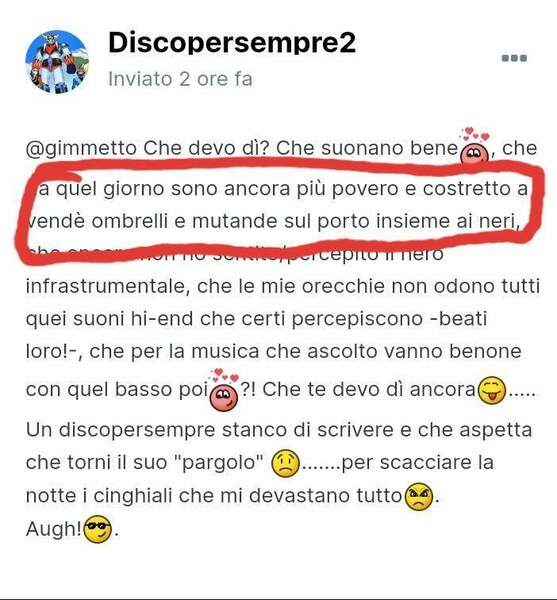
Task: Select the tongue-out emoji after "dì ancora"
Action: coord(492,390)
